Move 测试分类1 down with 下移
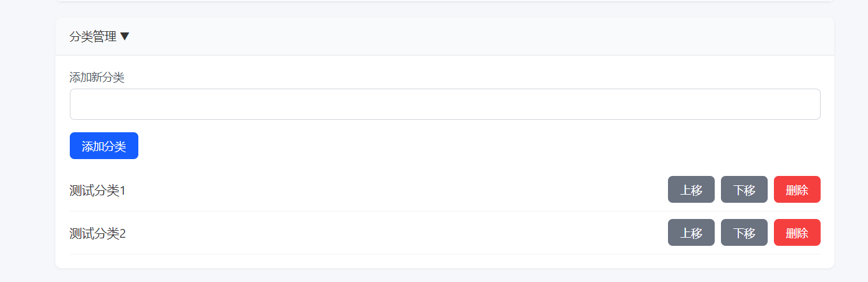 click(744, 190)
